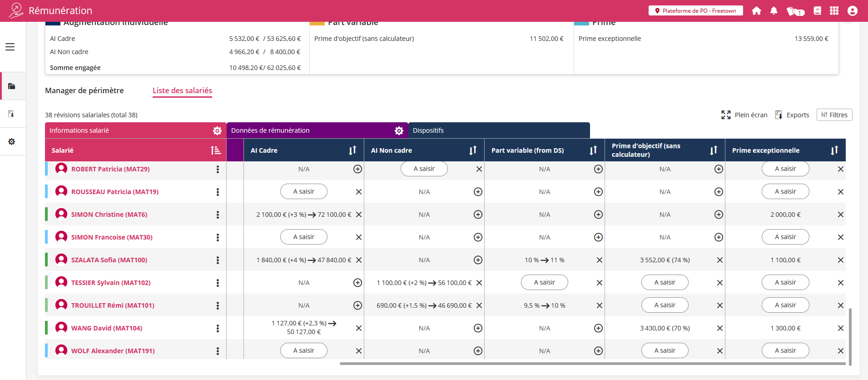The width and height of the screenshot is (868, 380).
Task: Sort by AI Cadre column
Action: tap(352, 150)
